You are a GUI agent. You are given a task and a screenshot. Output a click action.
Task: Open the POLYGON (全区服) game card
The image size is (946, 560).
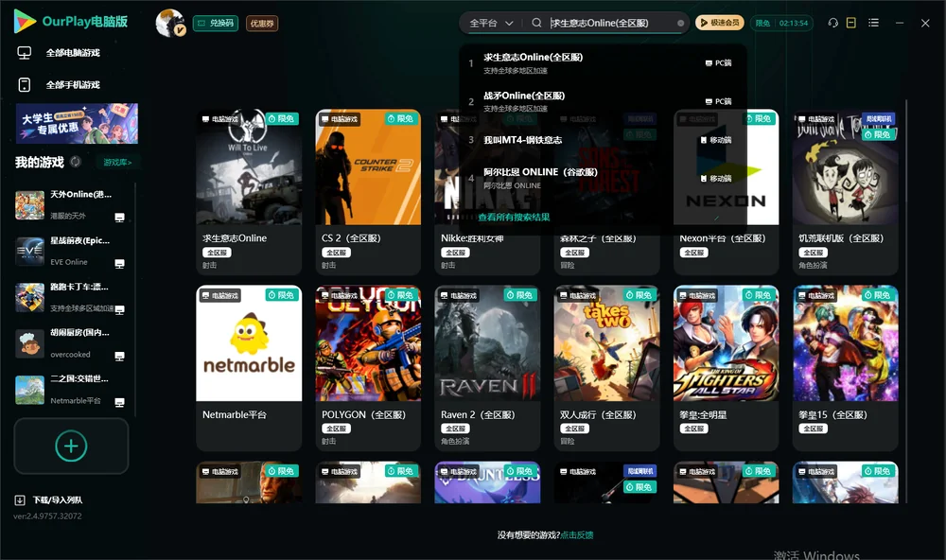click(x=368, y=368)
